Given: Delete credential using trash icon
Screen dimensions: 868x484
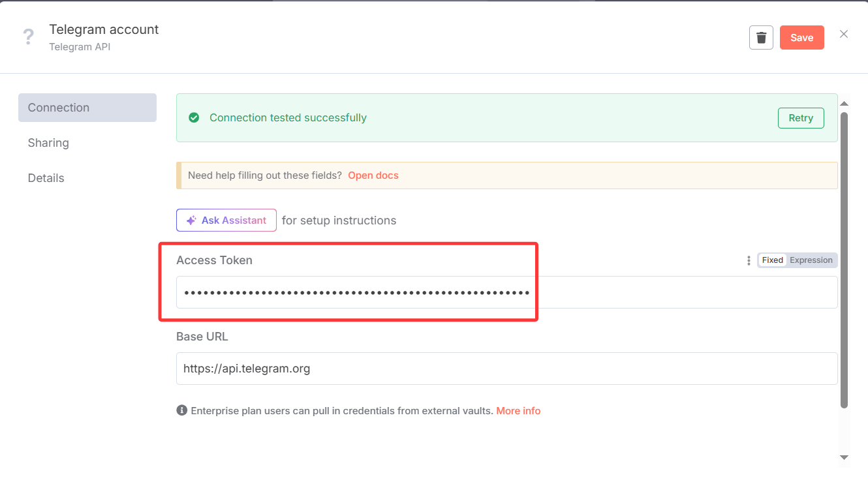Looking at the screenshot, I should point(761,38).
